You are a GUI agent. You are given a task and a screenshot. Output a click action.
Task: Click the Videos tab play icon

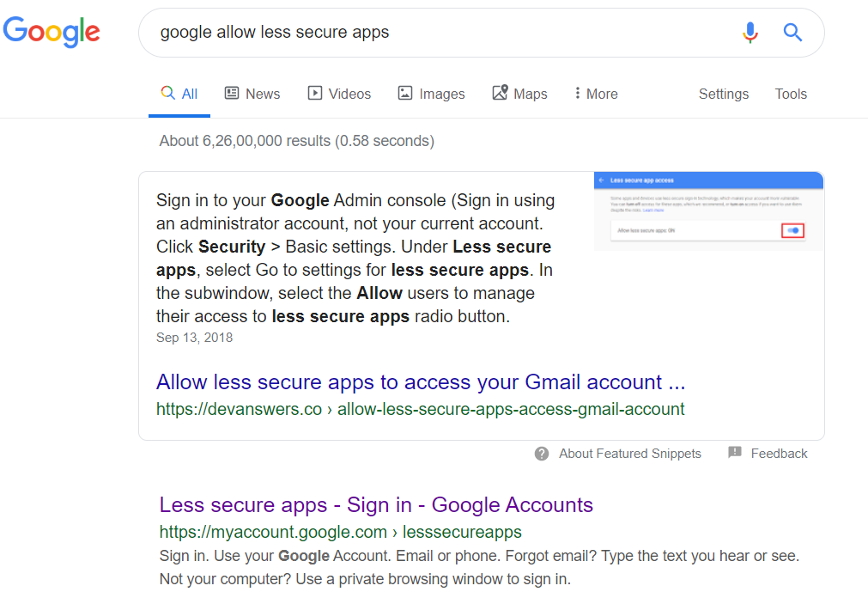pyautogui.click(x=315, y=94)
